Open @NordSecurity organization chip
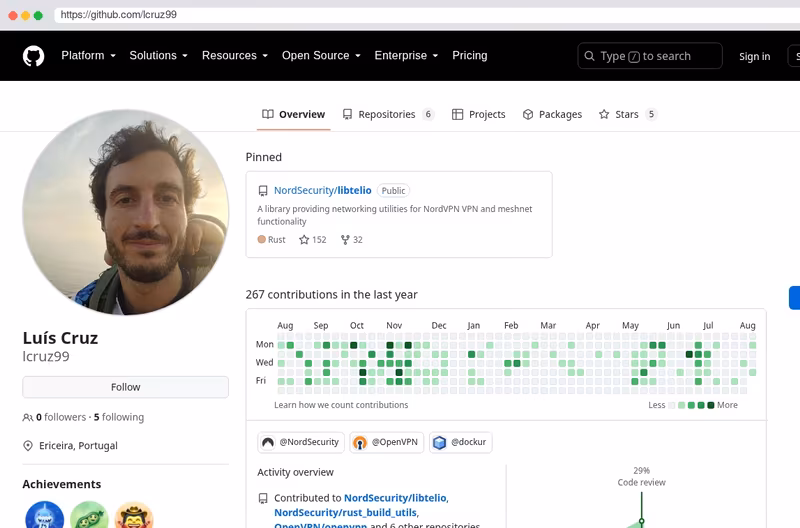The image size is (800, 528). point(301,442)
